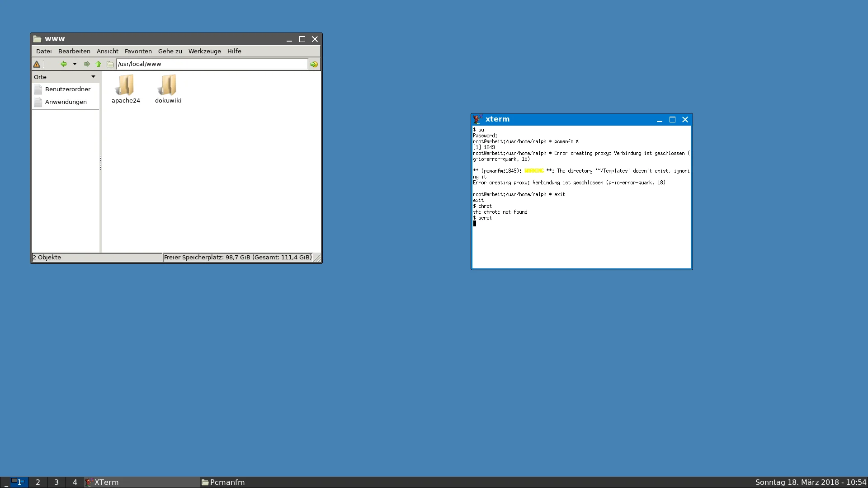Switch to desktop 2 in the pager
This screenshot has height=488, width=868.
38,483
